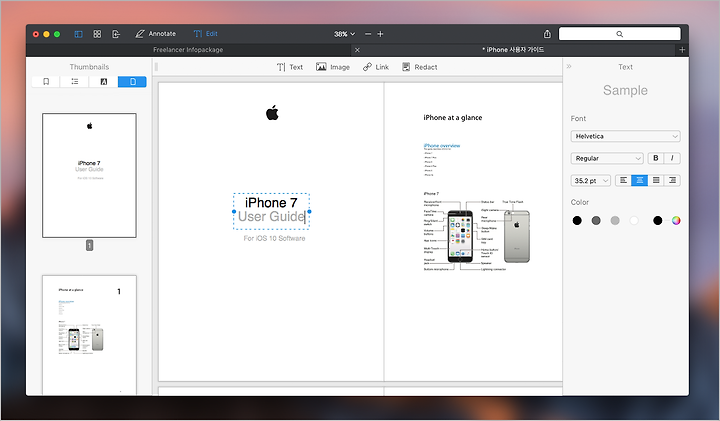720x421 pixels.
Task: Pick the first black color swatch
Action: point(577,221)
